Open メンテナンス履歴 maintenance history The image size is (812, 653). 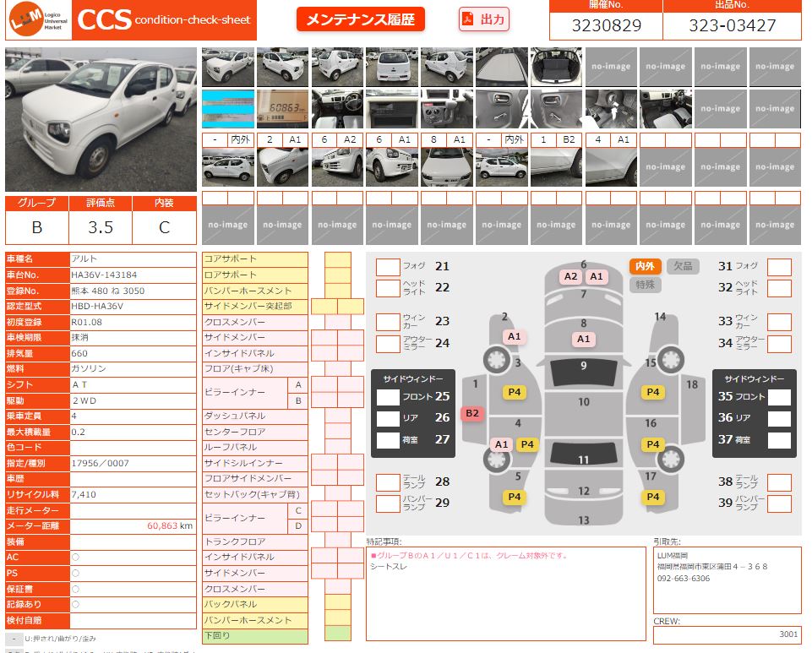click(360, 19)
